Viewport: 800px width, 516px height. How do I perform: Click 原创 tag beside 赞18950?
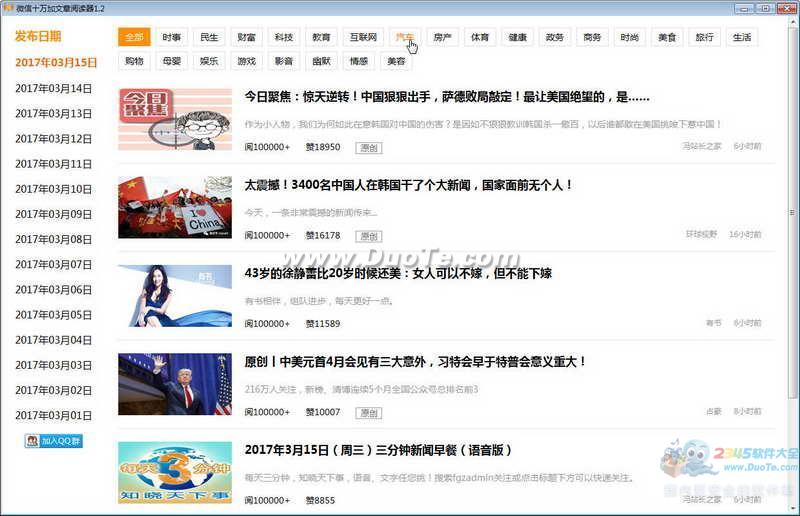click(369, 148)
